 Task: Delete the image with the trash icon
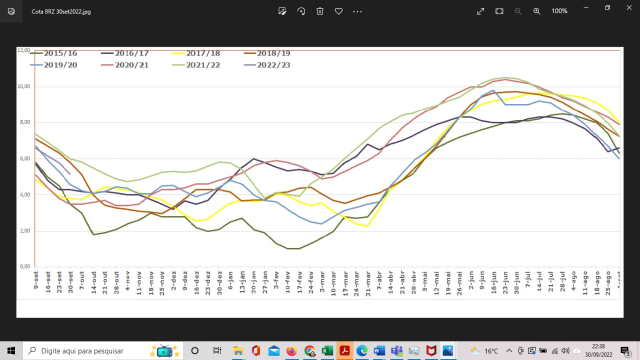click(320, 11)
